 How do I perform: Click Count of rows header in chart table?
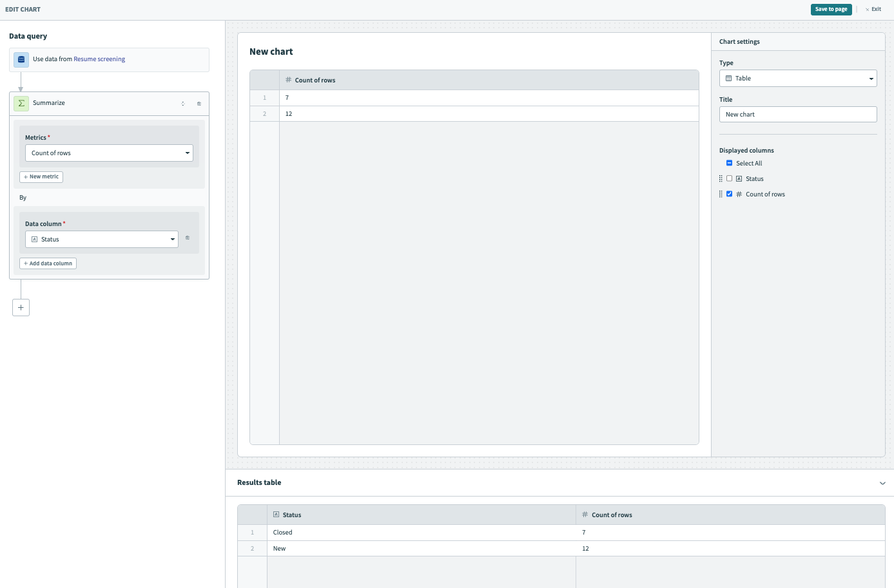(x=315, y=81)
